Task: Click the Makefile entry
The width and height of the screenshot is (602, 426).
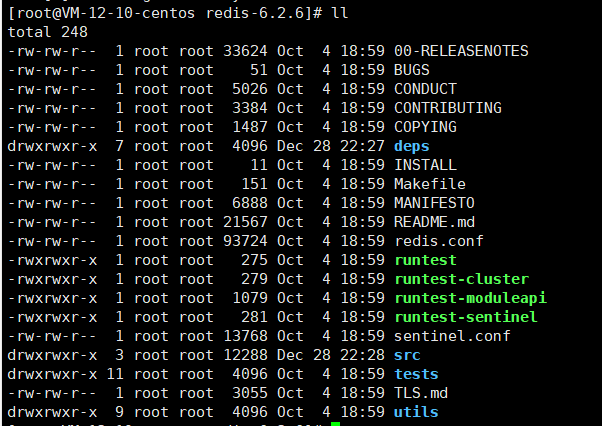Action: point(430,184)
